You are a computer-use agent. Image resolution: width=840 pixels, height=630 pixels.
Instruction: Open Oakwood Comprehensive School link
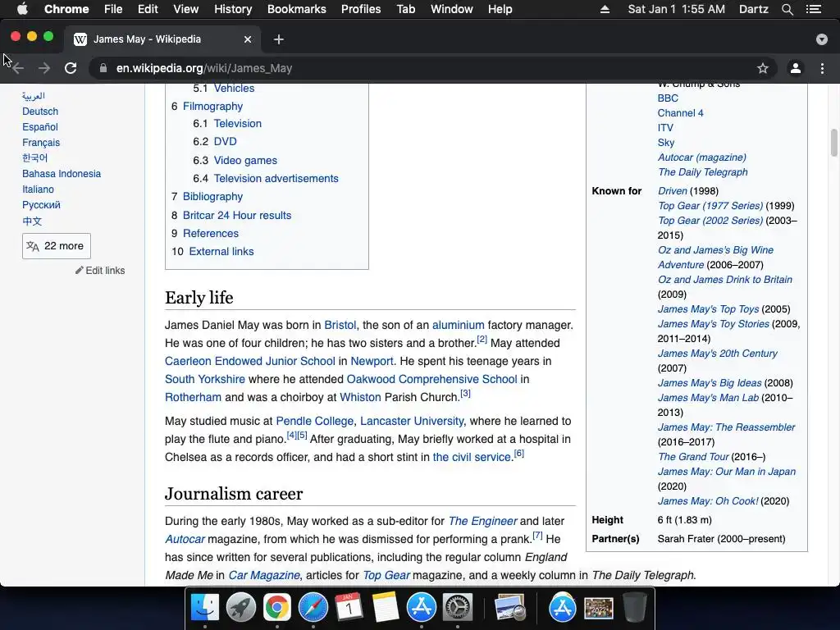pyautogui.click(x=431, y=379)
